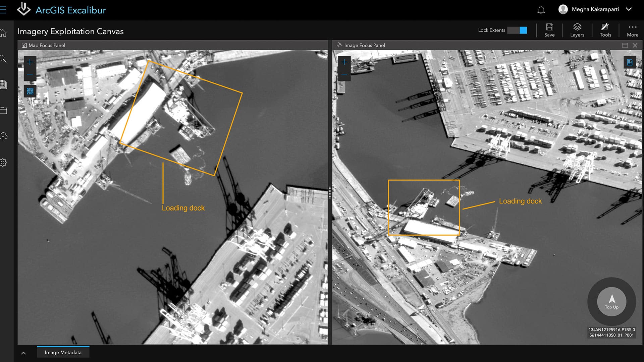Open the settings gear in the sidebar

(3, 163)
